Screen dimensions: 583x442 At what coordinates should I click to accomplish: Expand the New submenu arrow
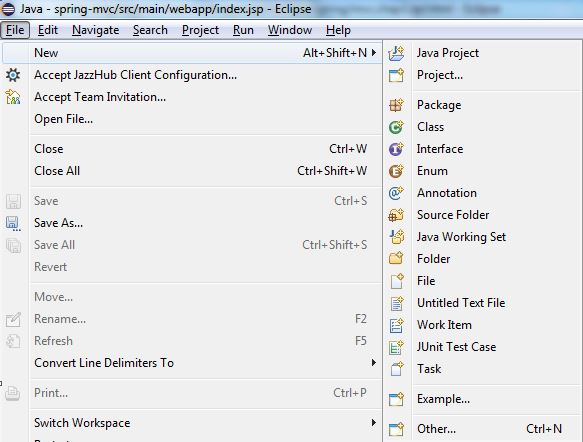pyautogui.click(x=374, y=53)
